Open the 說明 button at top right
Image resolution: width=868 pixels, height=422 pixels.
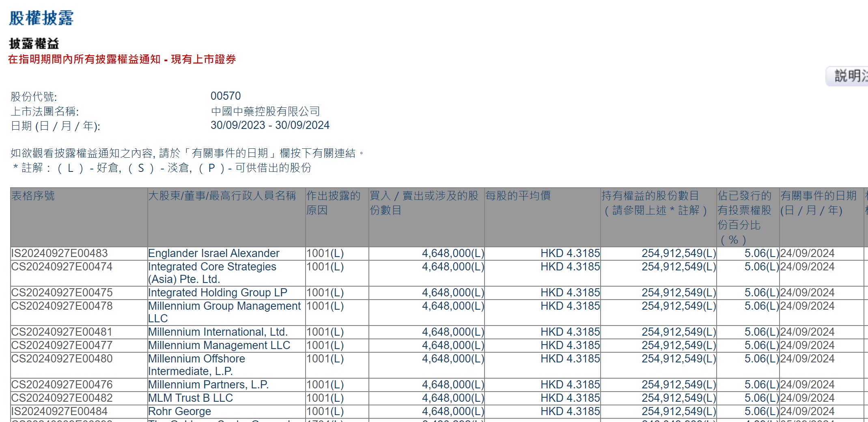(x=847, y=76)
